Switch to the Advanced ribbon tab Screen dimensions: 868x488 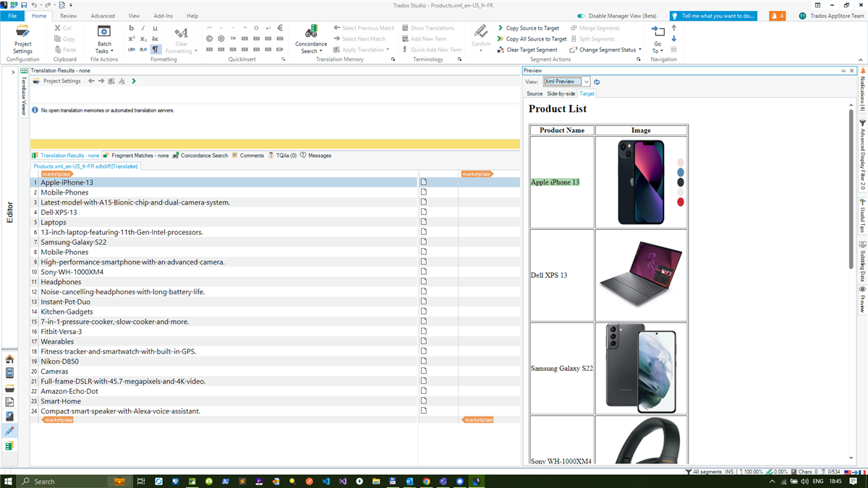coord(103,15)
